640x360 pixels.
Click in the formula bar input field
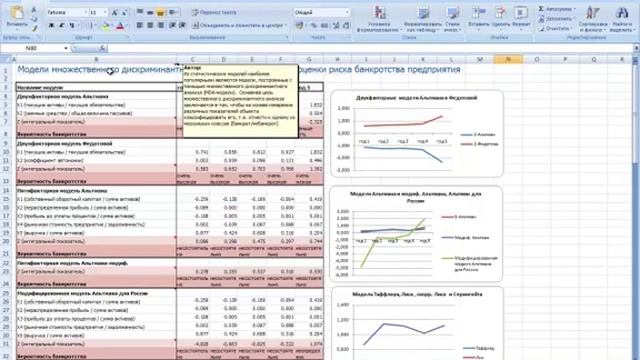[369, 48]
